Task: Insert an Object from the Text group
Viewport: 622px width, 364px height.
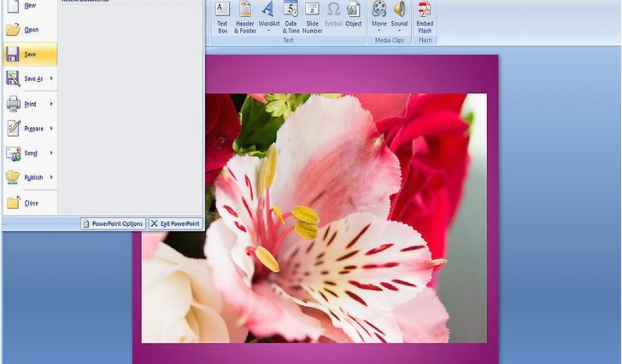Action: [354, 16]
